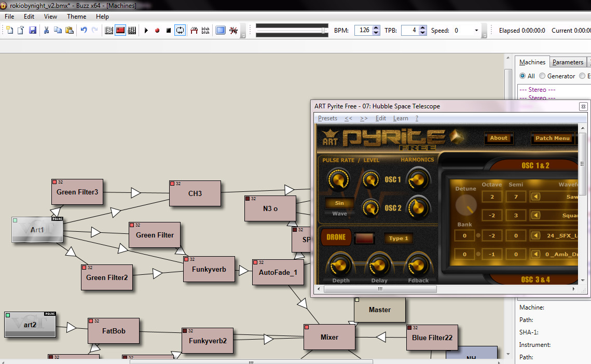Switch to the Parameters tab
This screenshot has height=364, width=591.
568,62
